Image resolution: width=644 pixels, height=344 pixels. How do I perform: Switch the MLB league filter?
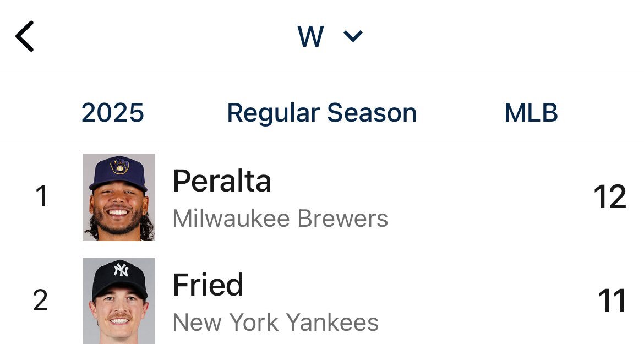(531, 113)
